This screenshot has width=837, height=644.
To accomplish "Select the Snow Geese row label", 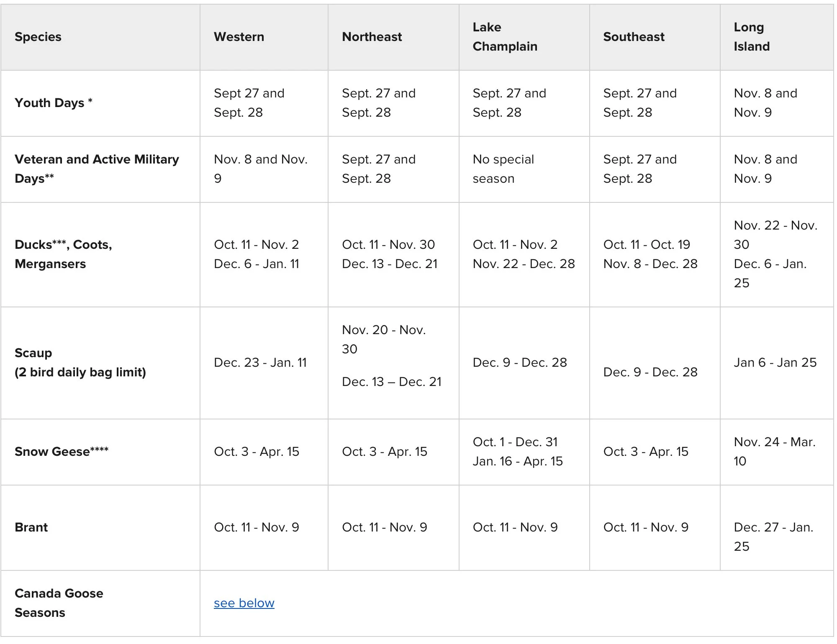I will pos(62,452).
